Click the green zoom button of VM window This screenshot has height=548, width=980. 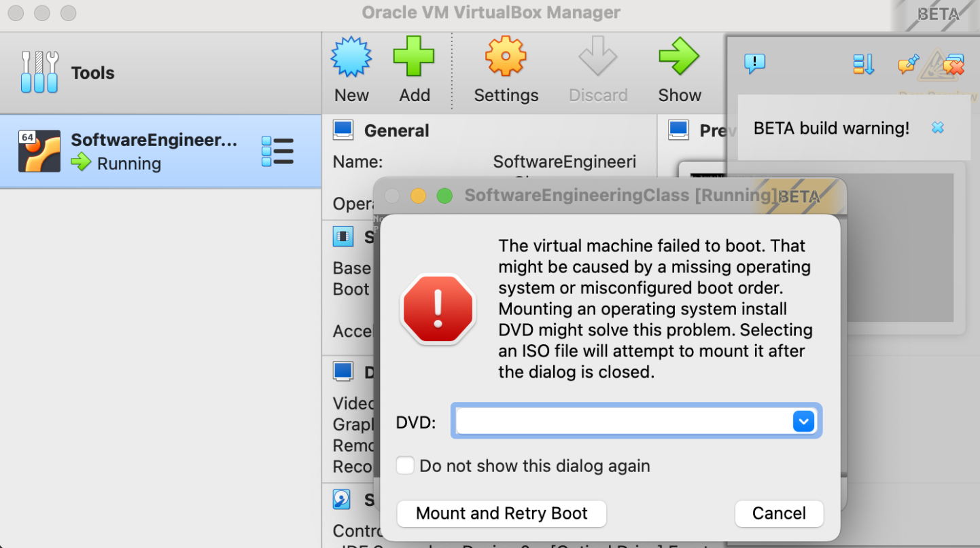tap(444, 196)
